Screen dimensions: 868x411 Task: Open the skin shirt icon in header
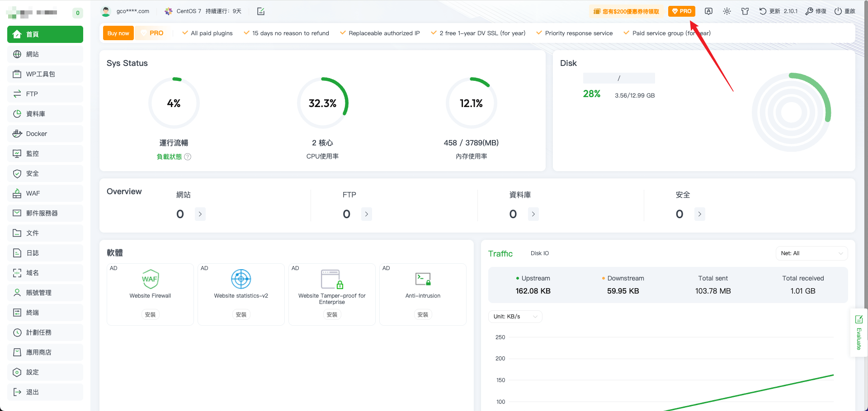(x=745, y=11)
